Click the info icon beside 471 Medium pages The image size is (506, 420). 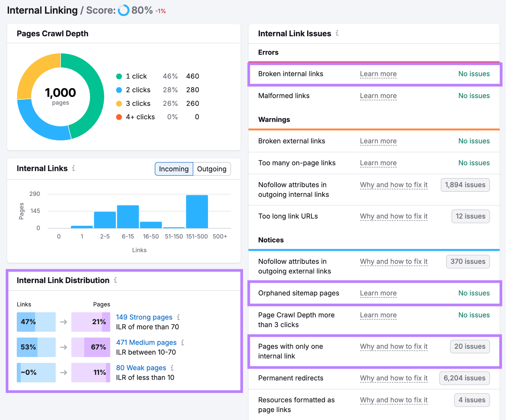[182, 343]
